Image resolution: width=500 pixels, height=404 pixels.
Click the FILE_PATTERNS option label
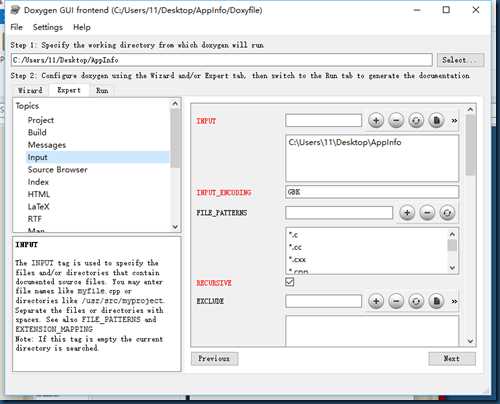click(222, 213)
